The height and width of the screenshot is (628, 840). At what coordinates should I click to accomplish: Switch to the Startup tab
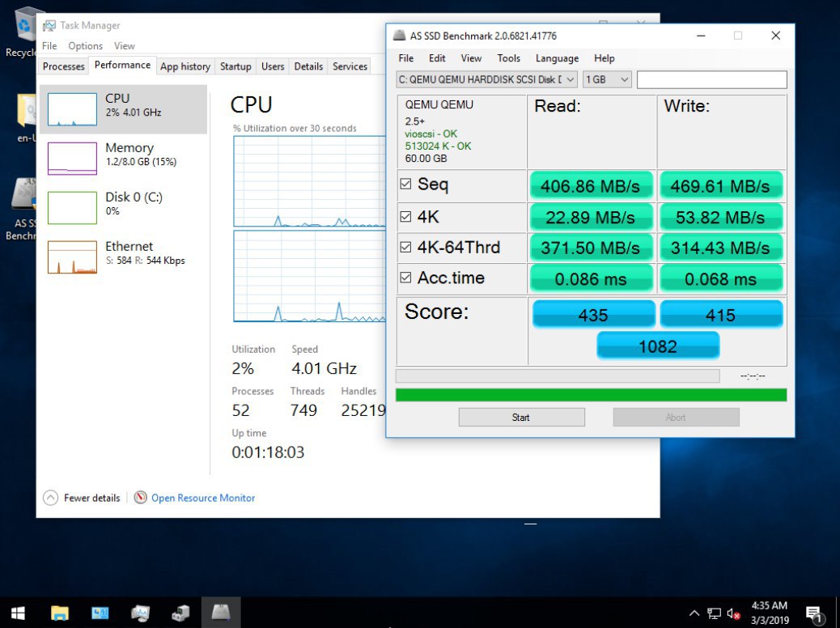click(235, 66)
